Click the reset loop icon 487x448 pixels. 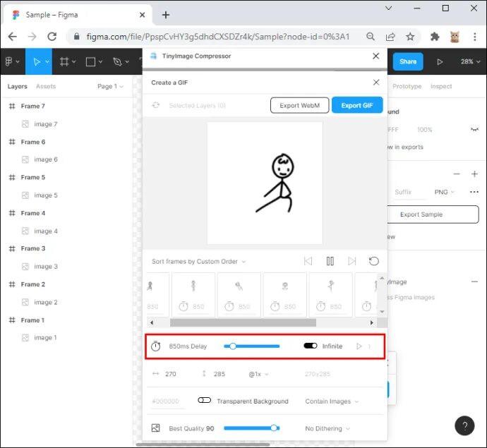pos(373,261)
